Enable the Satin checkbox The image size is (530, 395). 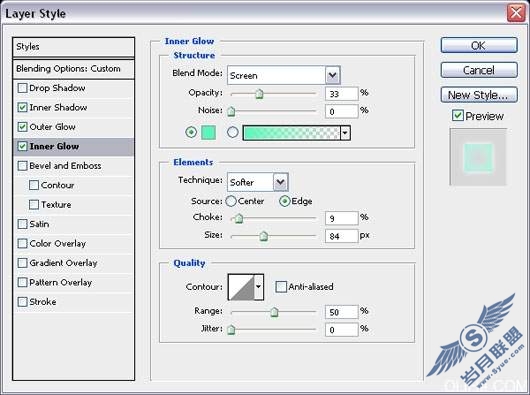[x=22, y=224]
